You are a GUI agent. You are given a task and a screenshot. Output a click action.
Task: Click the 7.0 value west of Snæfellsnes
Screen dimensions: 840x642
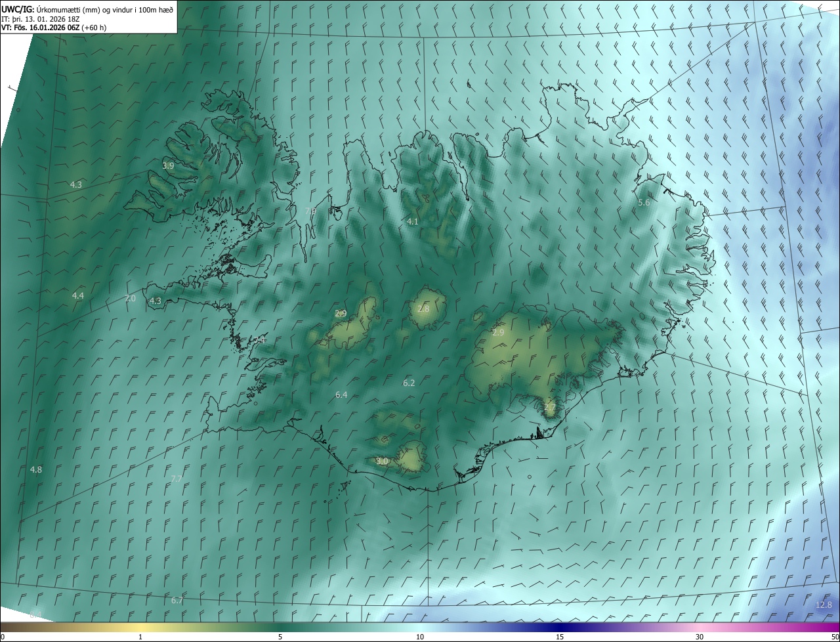pos(130,299)
